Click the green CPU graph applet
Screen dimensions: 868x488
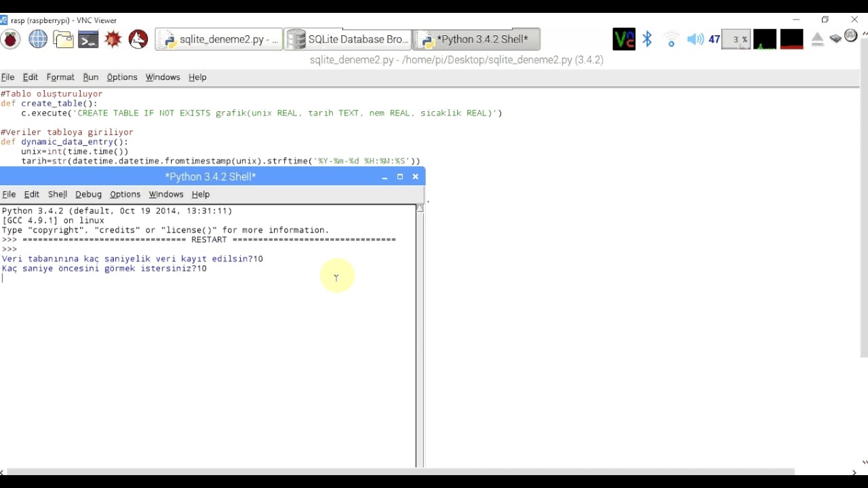765,39
